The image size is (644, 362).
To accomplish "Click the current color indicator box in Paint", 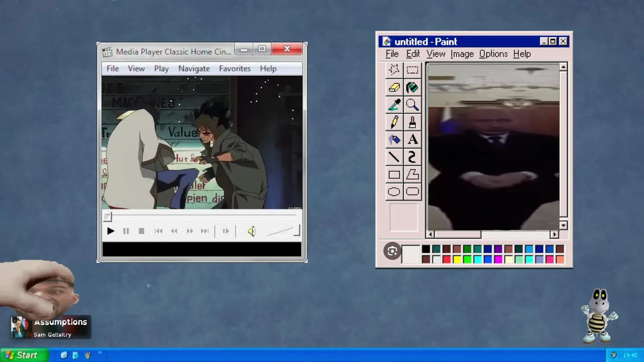I will pyautogui.click(x=411, y=254).
